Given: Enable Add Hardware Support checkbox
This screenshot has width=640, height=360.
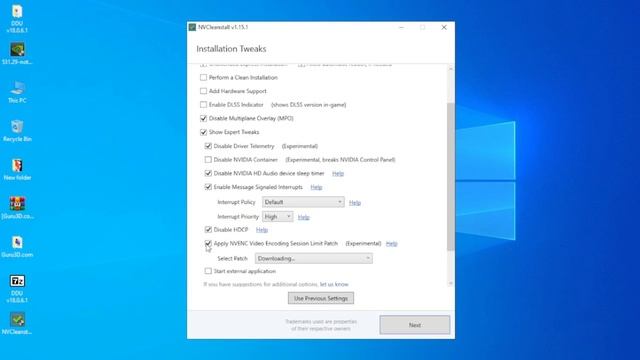Looking at the screenshot, I should point(203,91).
